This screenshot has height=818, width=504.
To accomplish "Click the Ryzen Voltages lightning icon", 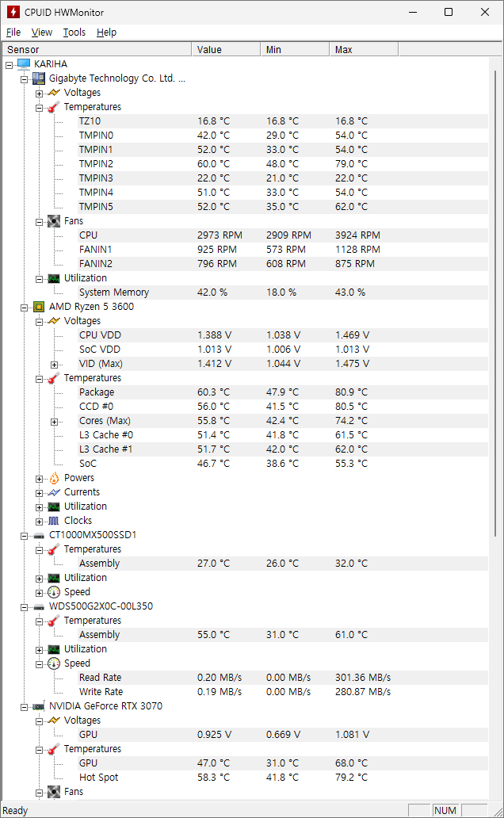I will click(x=54, y=321).
